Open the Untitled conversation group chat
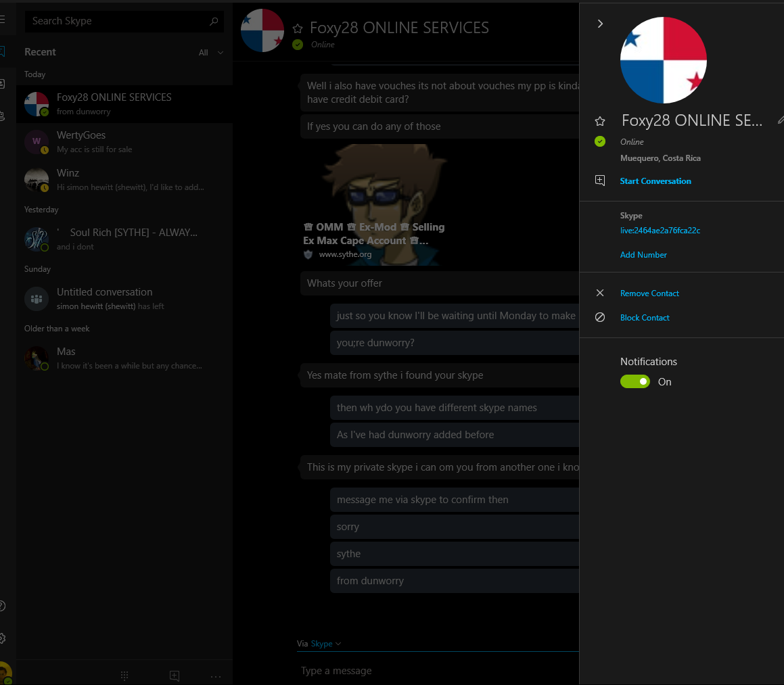 coord(124,298)
